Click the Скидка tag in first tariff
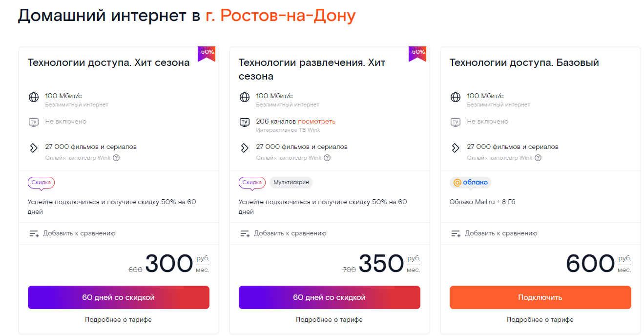 (41, 183)
